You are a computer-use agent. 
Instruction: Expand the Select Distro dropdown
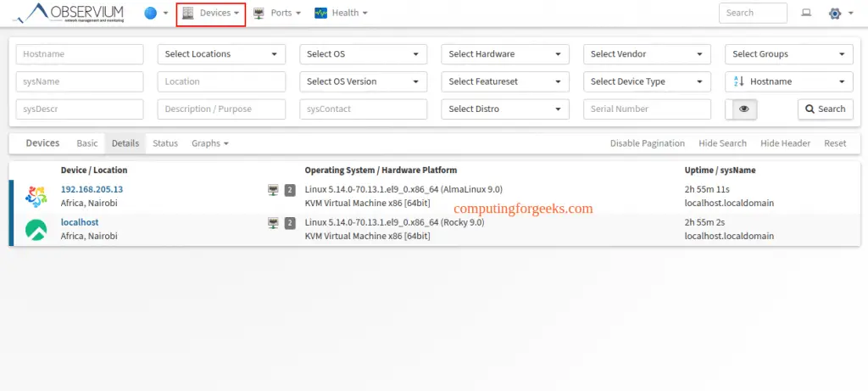[x=505, y=109]
